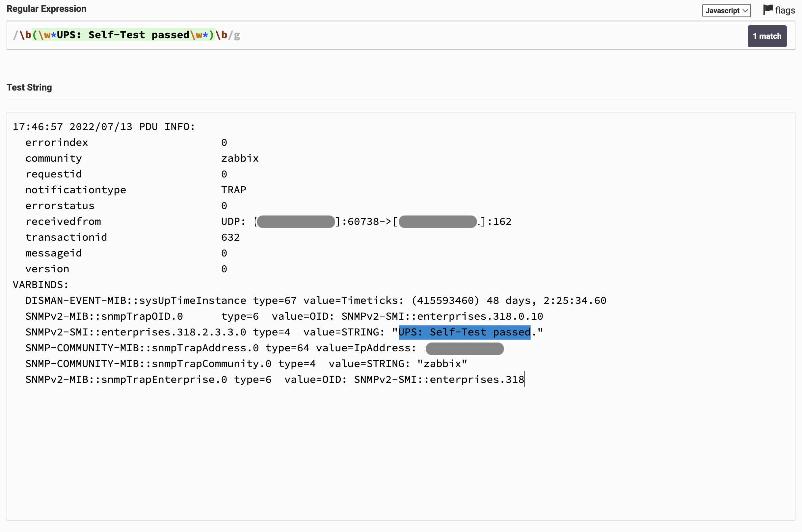The width and height of the screenshot is (802, 532).
Task: Click the opening '(' group in the regex
Action: (x=35, y=35)
